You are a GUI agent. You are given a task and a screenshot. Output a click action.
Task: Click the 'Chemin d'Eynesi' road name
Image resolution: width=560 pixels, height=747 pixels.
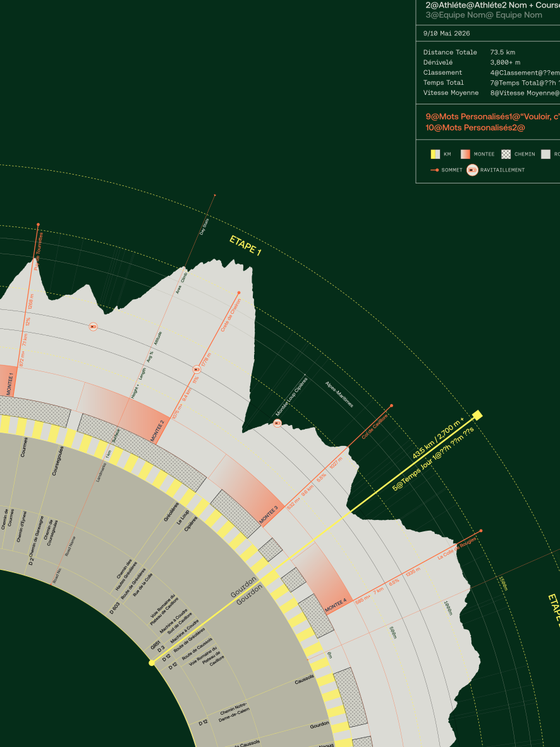pyautogui.click(x=22, y=527)
